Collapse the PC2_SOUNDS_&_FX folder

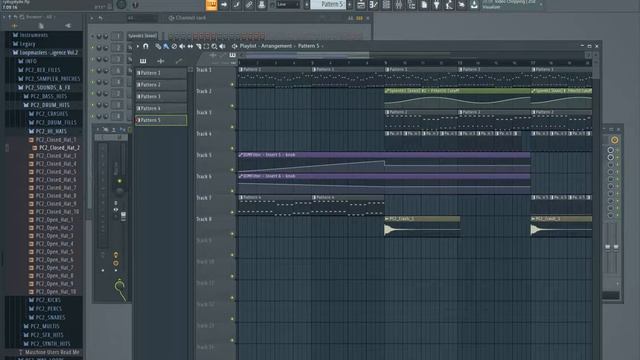tap(44, 88)
